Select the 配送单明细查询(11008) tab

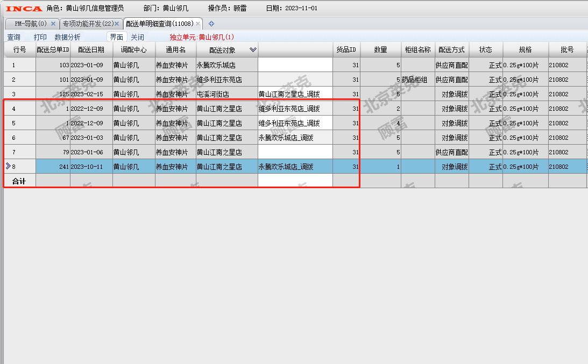160,24
